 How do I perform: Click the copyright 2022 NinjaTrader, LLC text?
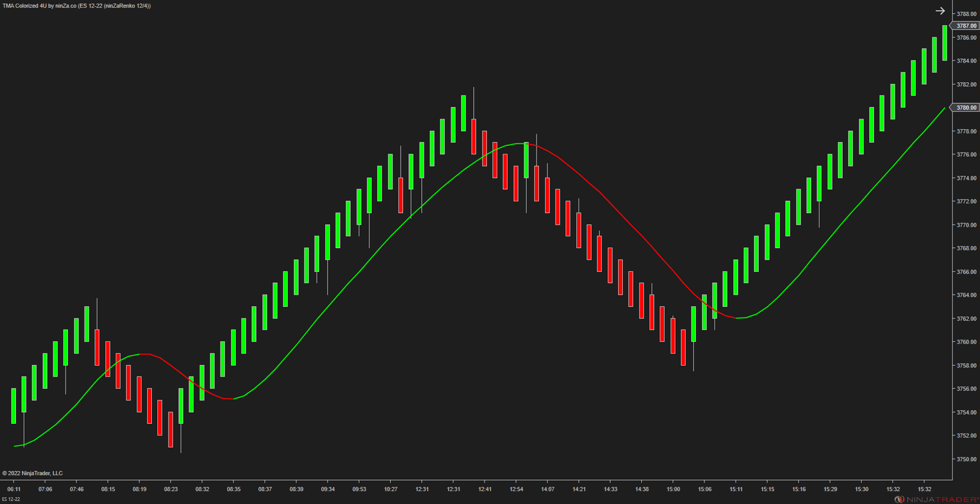[x=32, y=473]
